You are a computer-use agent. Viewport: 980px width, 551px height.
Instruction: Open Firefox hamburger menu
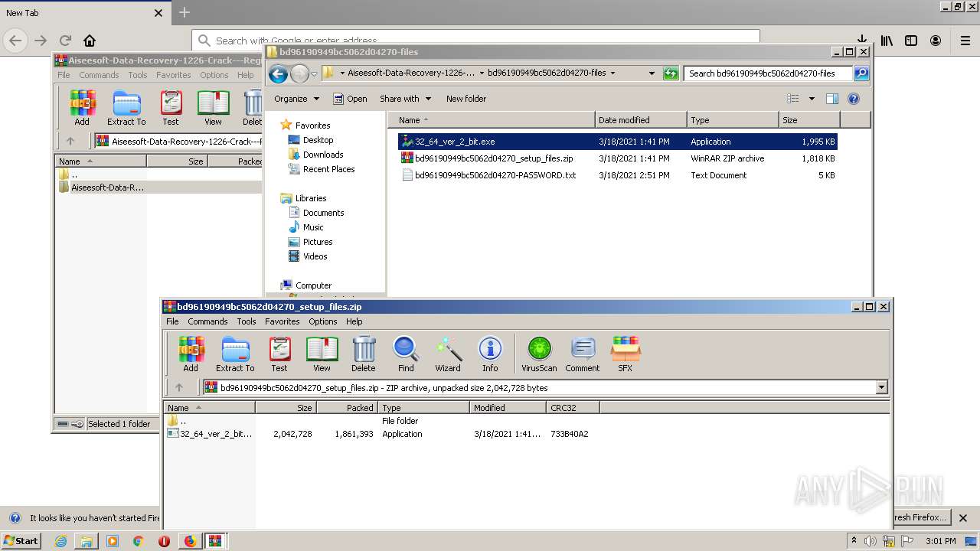tap(965, 41)
